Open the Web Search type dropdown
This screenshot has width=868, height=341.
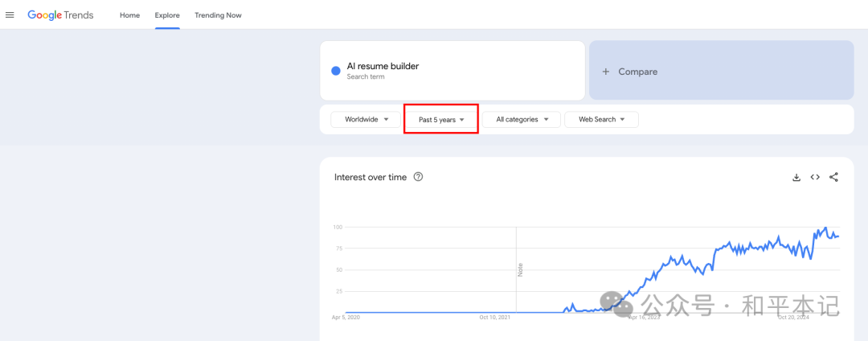point(602,119)
